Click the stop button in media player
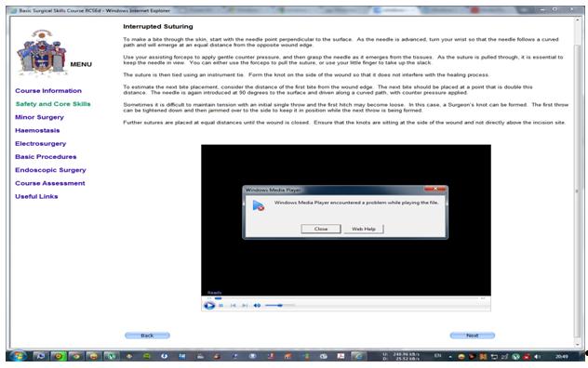Screen dimensions: 588x368 pyautogui.click(x=220, y=306)
